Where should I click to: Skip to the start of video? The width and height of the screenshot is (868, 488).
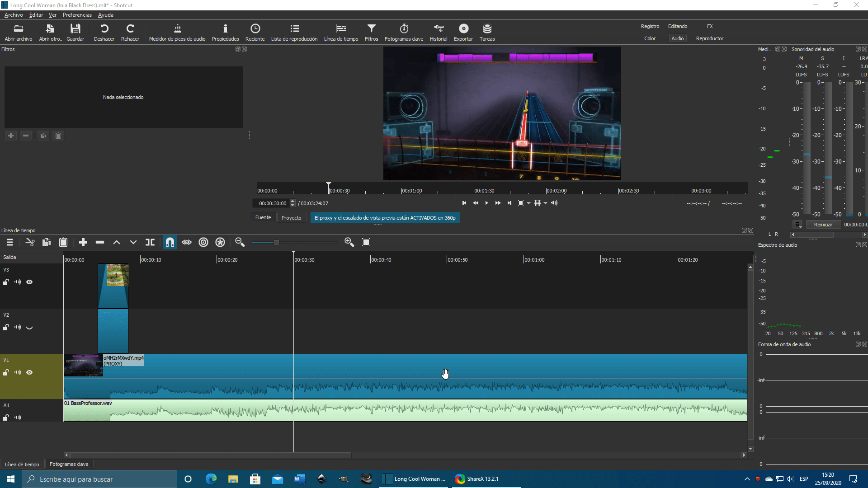pyautogui.click(x=464, y=203)
